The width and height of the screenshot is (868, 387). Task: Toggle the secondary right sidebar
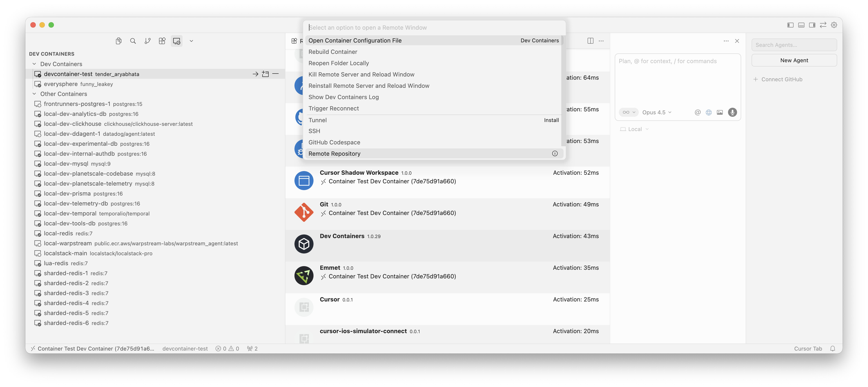pos(812,25)
